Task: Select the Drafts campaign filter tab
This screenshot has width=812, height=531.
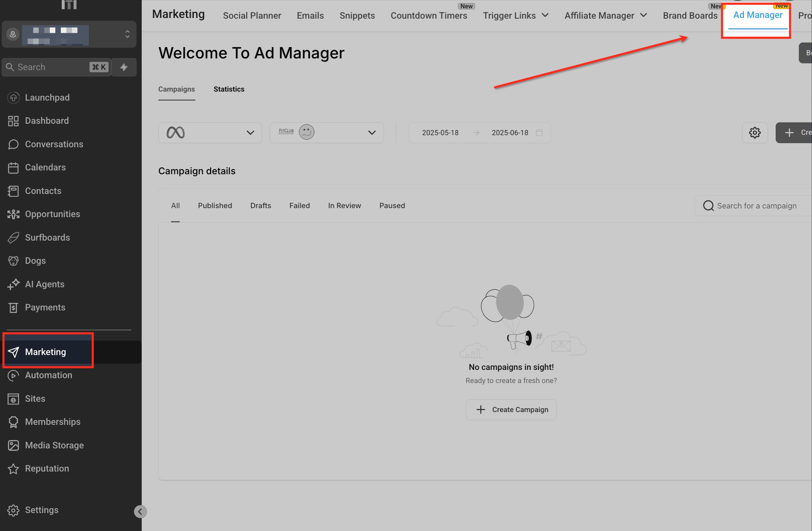Action: pyautogui.click(x=260, y=206)
